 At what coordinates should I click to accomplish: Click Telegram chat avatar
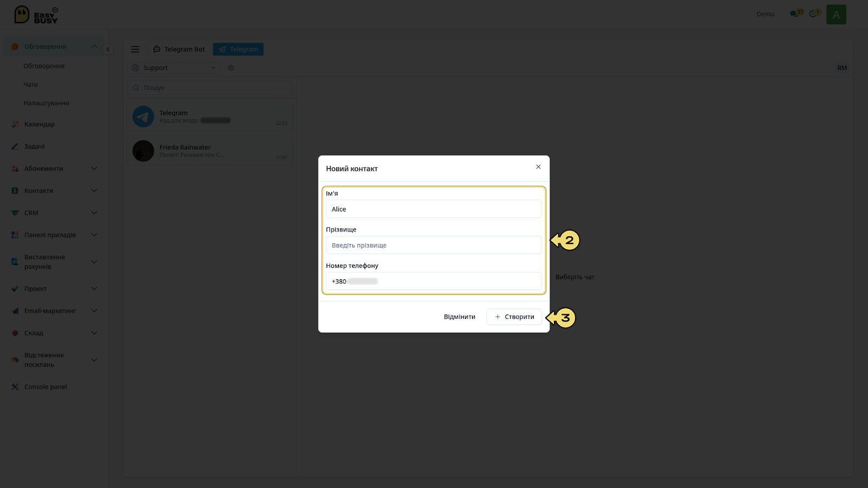pyautogui.click(x=143, y=117)
